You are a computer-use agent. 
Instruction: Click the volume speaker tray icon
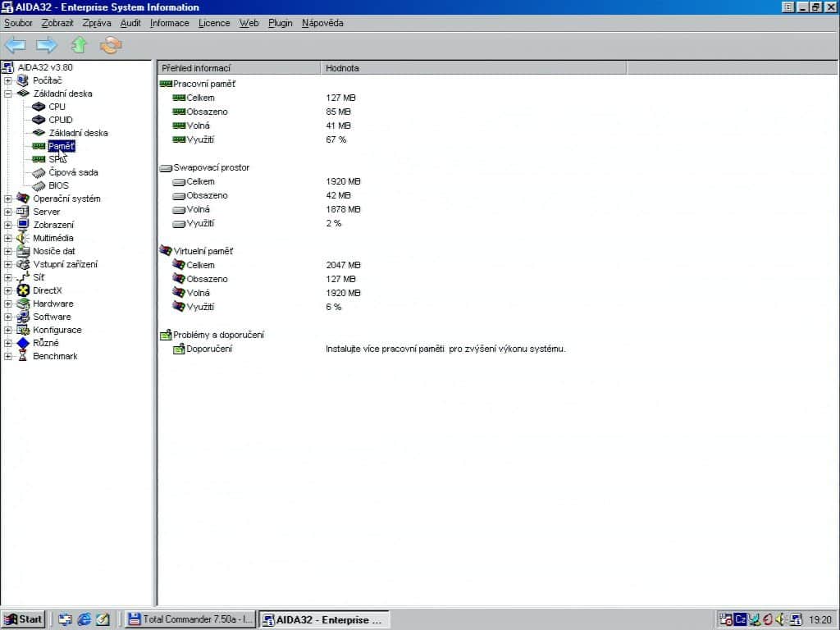point(780,619)
